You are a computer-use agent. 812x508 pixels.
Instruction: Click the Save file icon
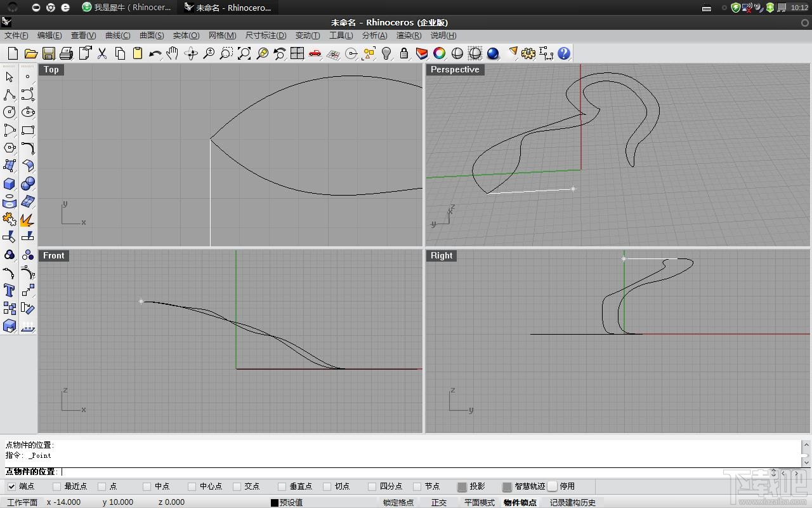(x=49, y=54)
